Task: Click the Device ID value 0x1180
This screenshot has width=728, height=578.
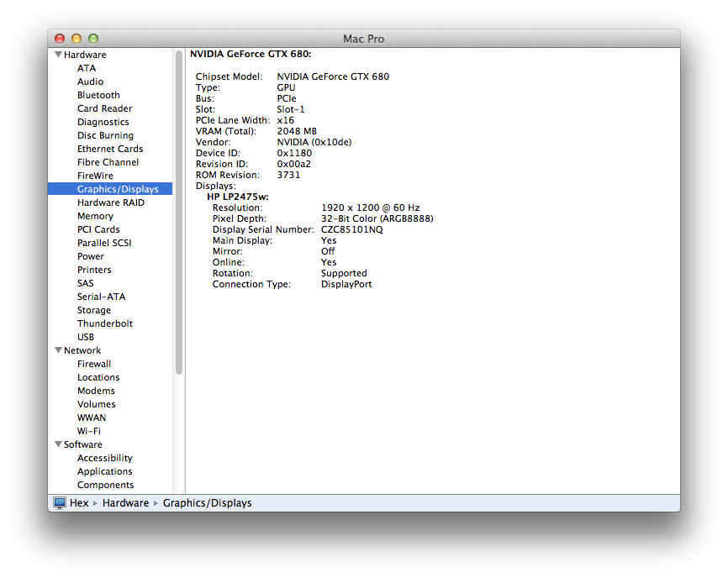Action: click(x=294, y=153)
